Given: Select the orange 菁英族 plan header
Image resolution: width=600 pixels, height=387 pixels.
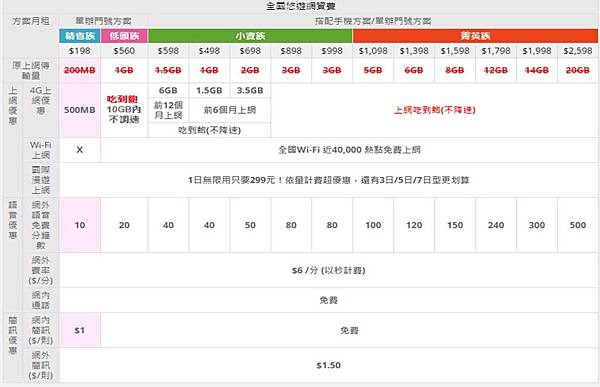Looking at the screenshot, I should 475,36.
